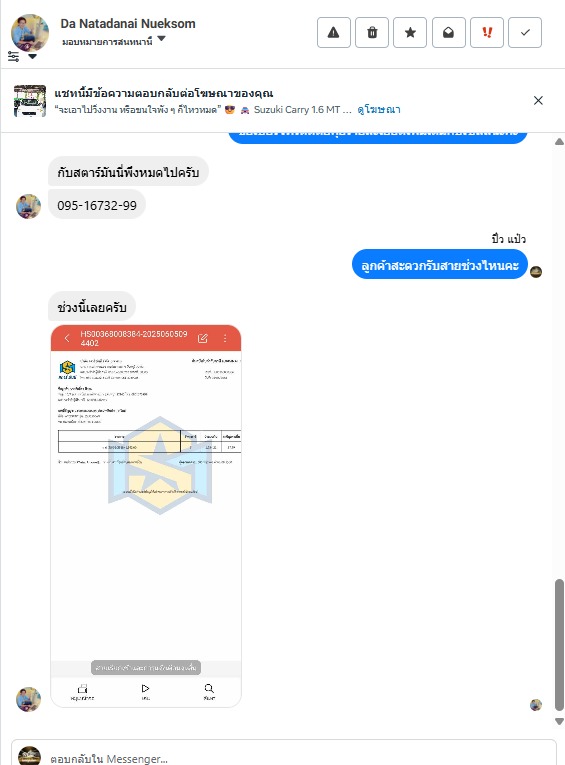The image size is (565, 765).
Task: Click the chat vertical scrollbar thumb
Action: point(559,645)
